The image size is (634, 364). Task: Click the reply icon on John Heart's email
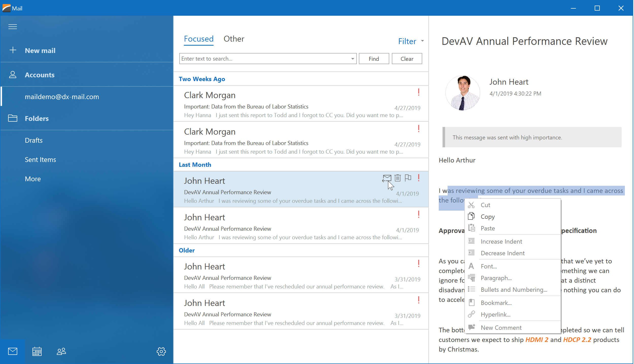point(386,178)
